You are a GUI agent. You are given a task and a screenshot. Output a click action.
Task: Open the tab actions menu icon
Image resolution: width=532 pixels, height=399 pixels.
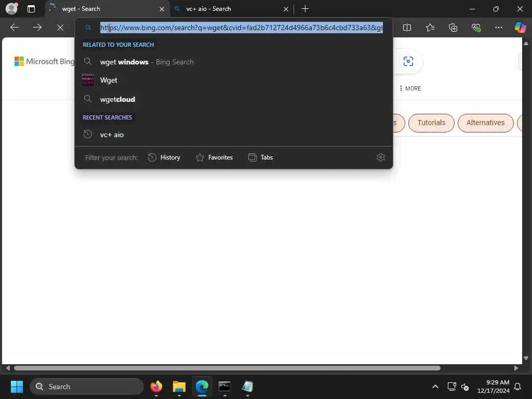pyautogui.click(x=31, y=9)
